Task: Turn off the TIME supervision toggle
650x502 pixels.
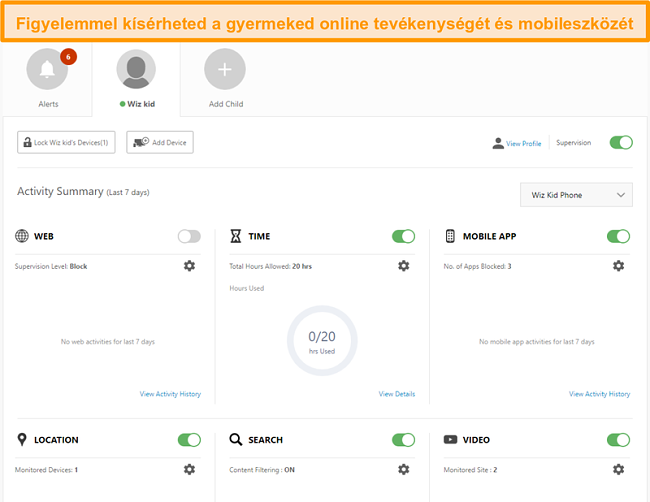Action: point(404,237)
